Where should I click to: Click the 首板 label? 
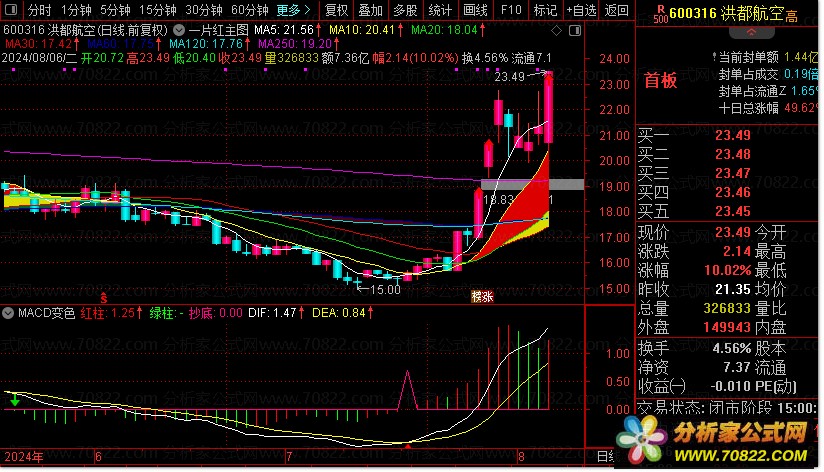(661, 80)
